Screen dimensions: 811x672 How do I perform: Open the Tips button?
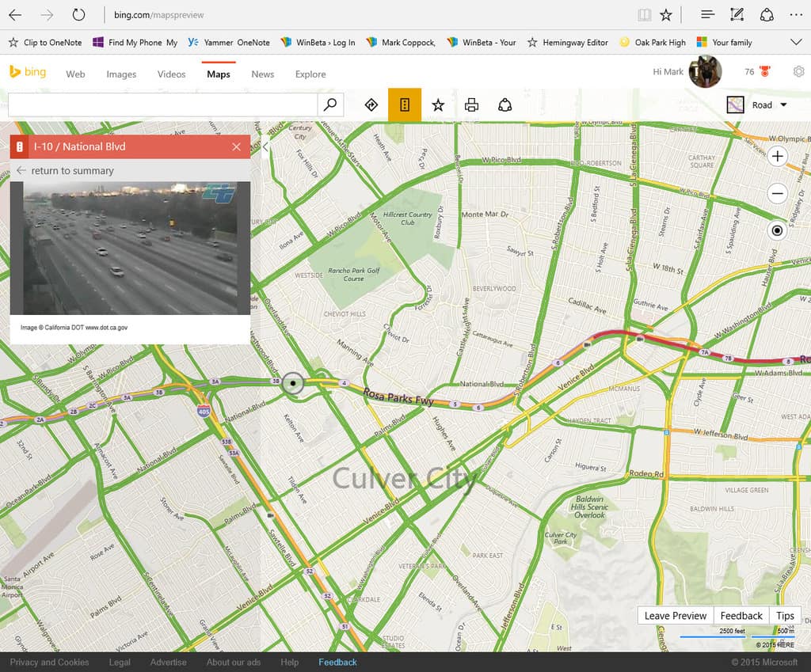coord(785,615)
